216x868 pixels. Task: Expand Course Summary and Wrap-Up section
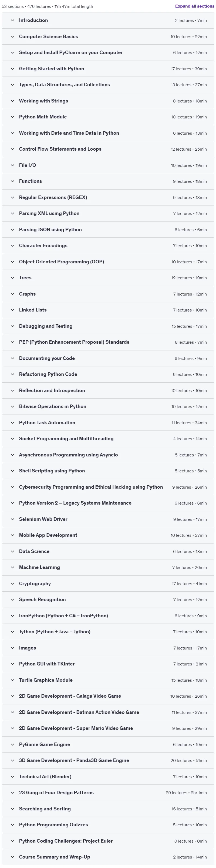[x=108, y=857]
